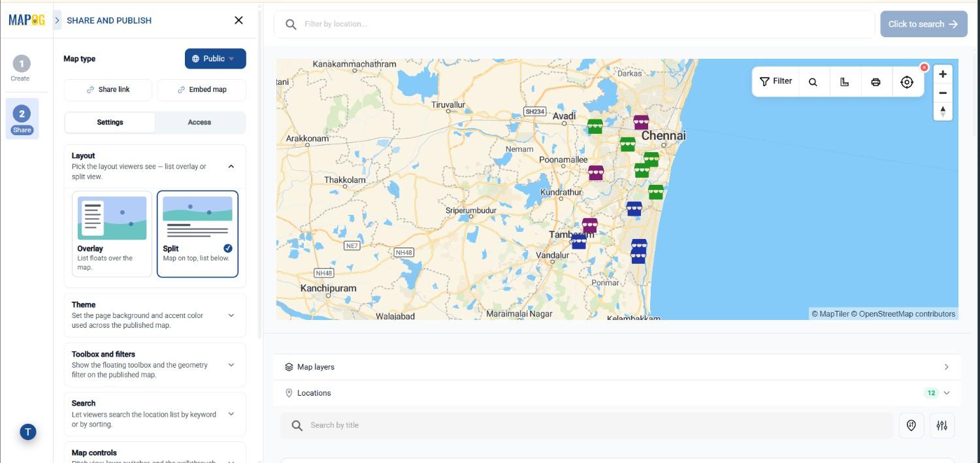Click the Click to search button

(x=923, y=24)
